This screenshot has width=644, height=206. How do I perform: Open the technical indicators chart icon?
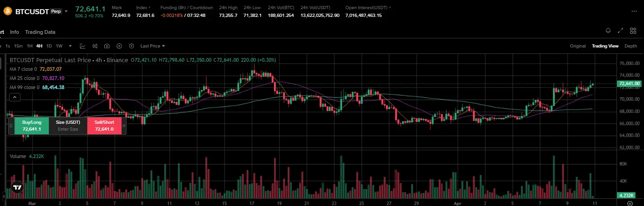(x=83, y=46)
